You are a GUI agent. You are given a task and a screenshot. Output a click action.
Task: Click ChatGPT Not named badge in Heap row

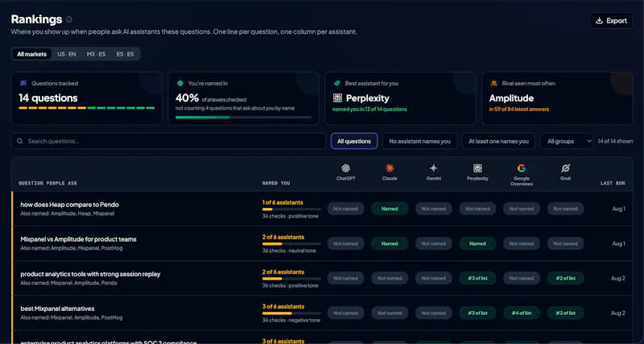coord(345,209)
